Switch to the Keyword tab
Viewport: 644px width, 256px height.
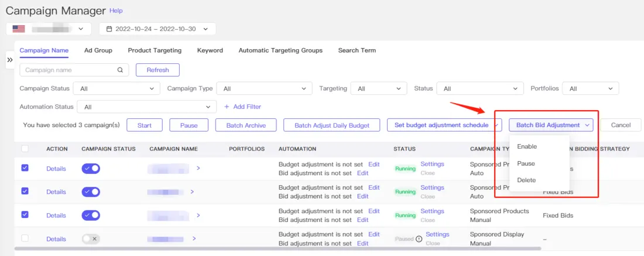(210, 50)
